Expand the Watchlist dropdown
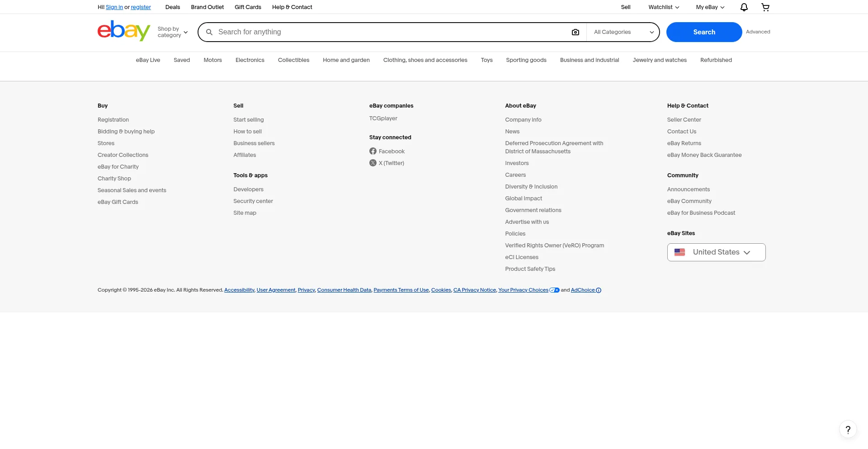 coord(664,7)
